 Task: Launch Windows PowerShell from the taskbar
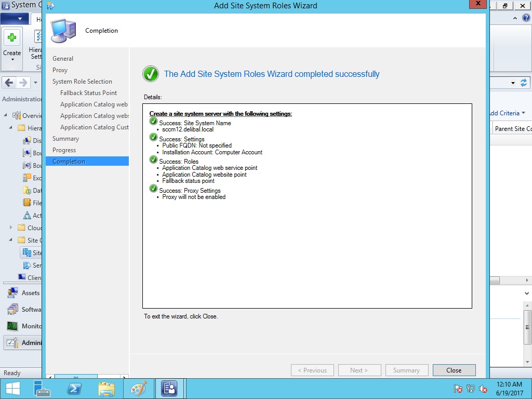tap(74, 388)
